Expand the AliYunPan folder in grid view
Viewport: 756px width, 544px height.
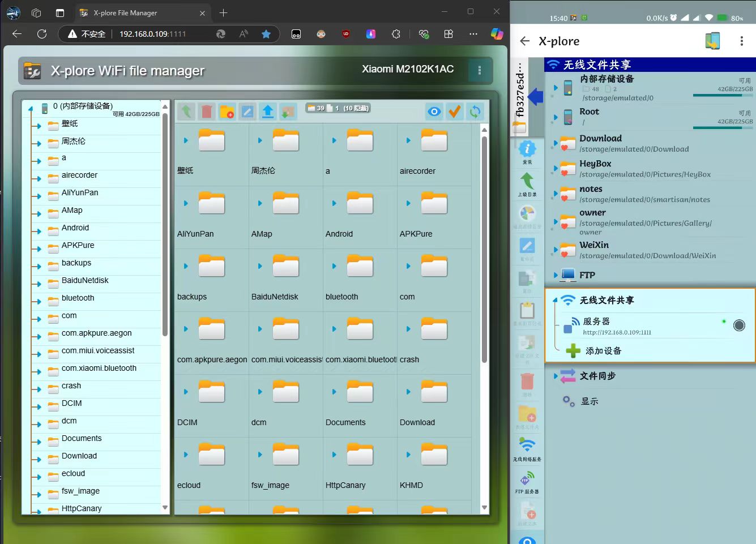(x=186, y=203)
